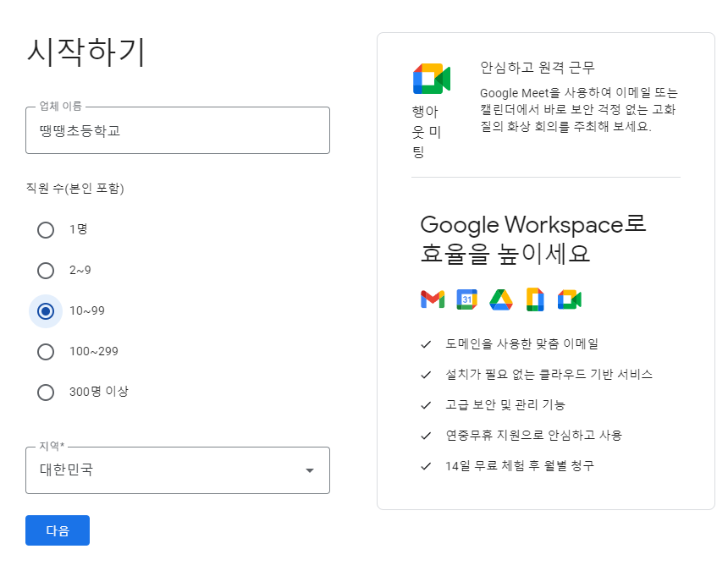Click the Google Meet description paragraph
728x571 pixels.
click(x=579, y=109)
